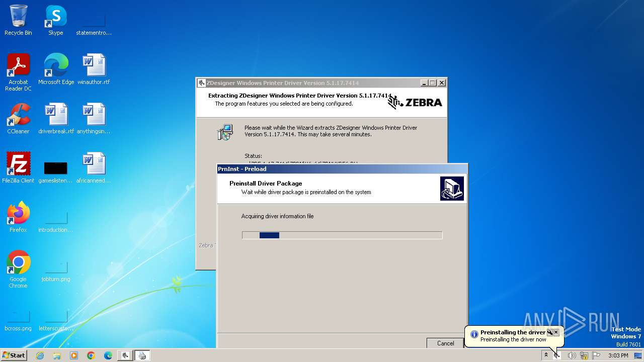Click 'Preinstall Driver Package' heading
Image resolution: width=644 pixels, height=362 pixels.
(266, 184)
